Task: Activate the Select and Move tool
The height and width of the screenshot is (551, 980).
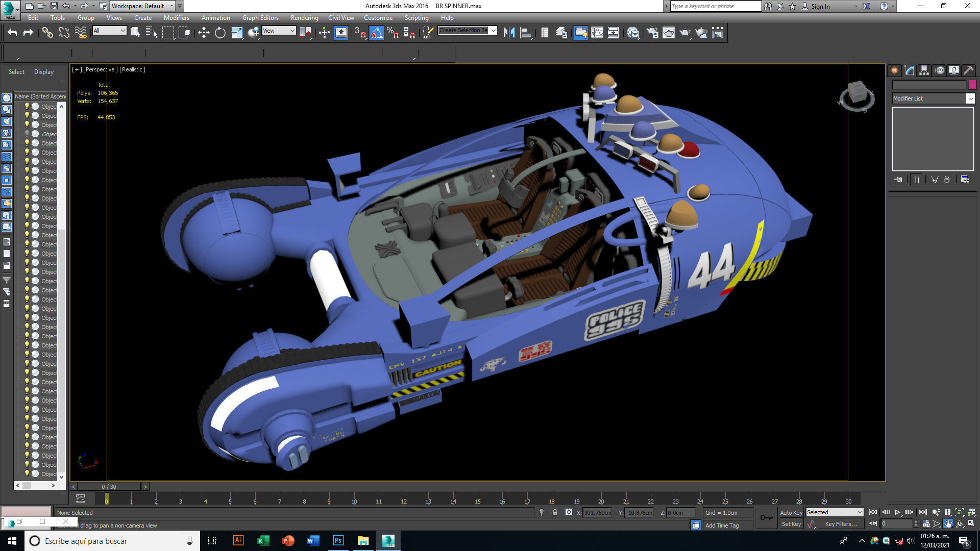Action: coord(204,33)
